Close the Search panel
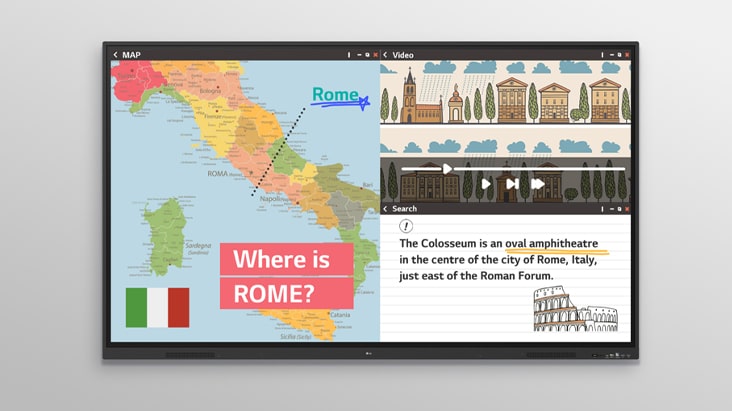732x411 pixels. (627, 209)
